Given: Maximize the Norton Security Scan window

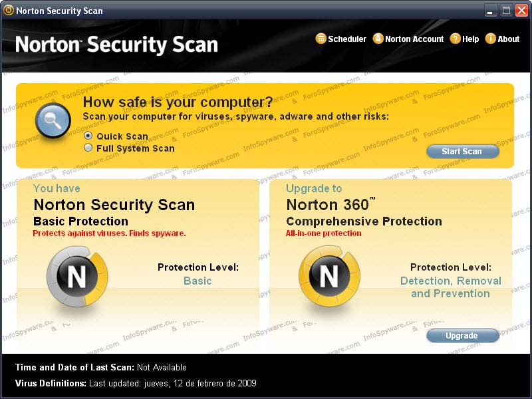Looking at the screenshot, I should click(506, 11).
